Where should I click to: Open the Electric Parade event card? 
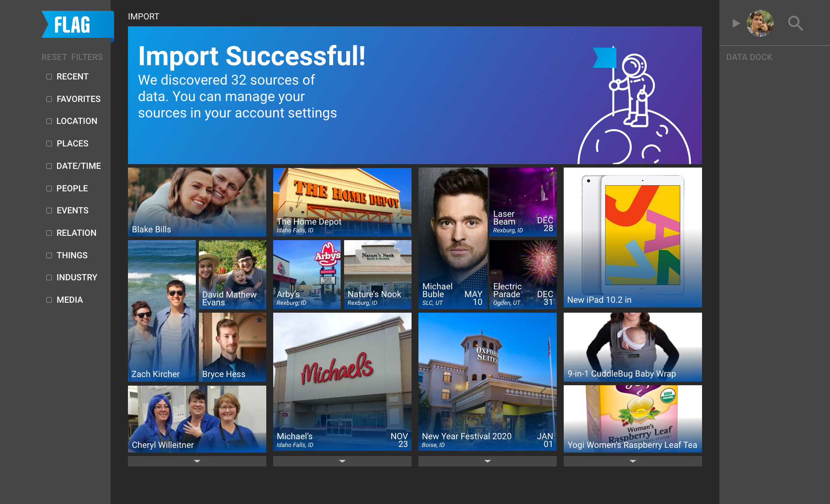pos(523,274)
